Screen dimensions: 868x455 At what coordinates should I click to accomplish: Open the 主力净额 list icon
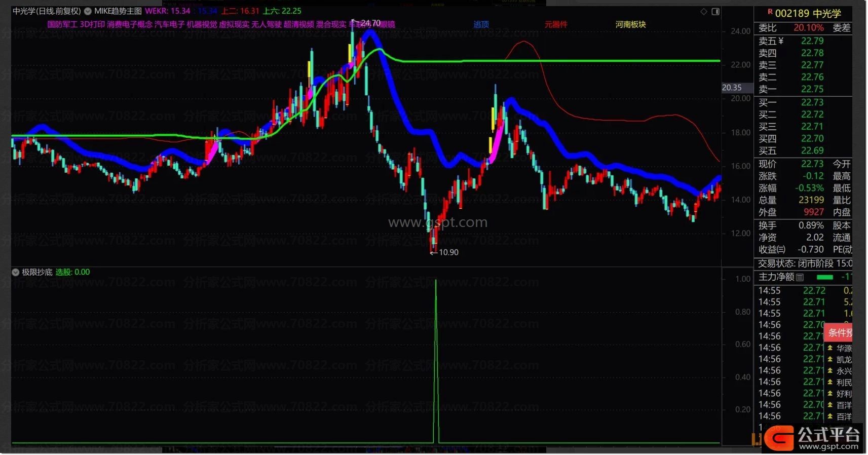point(800,277)
